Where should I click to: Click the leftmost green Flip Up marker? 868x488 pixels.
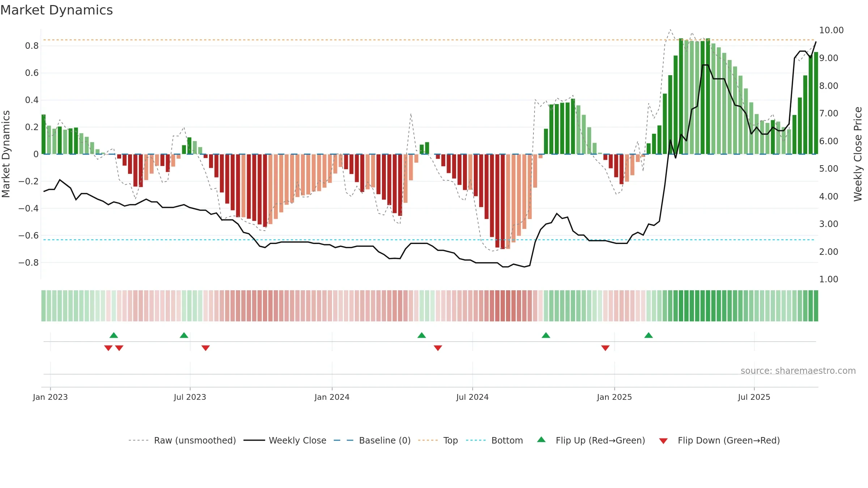(114, 335)
